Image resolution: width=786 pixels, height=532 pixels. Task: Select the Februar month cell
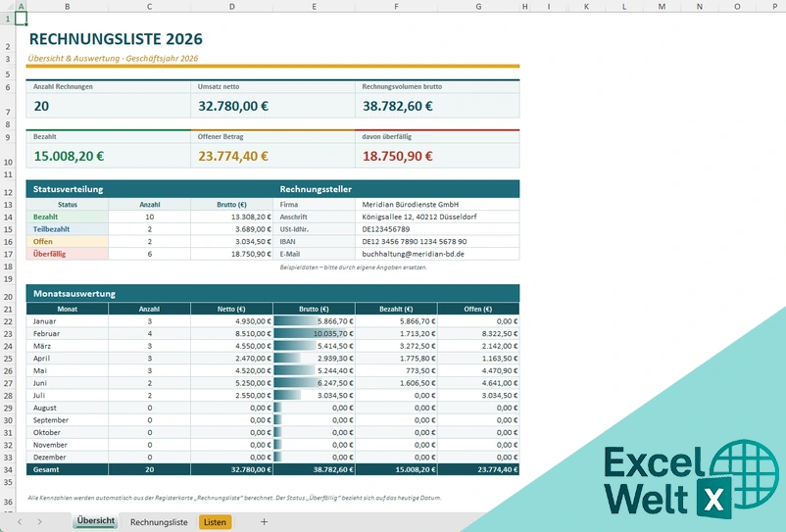(68, 334)
